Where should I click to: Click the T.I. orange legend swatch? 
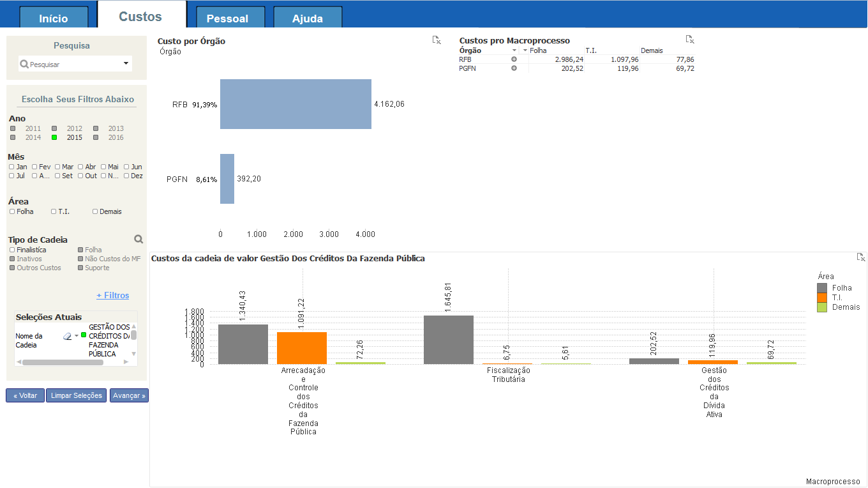coord(822,298)
